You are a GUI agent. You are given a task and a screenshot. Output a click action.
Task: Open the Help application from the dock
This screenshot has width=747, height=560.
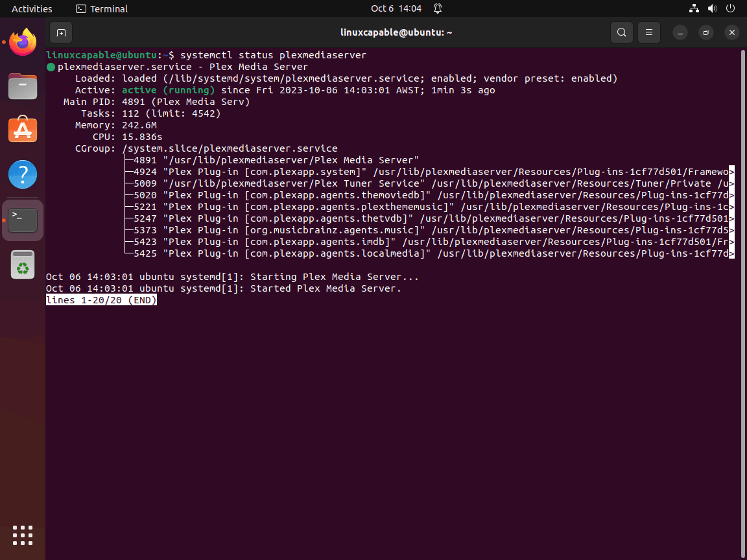pyautogui.click(x=22, y=174)
